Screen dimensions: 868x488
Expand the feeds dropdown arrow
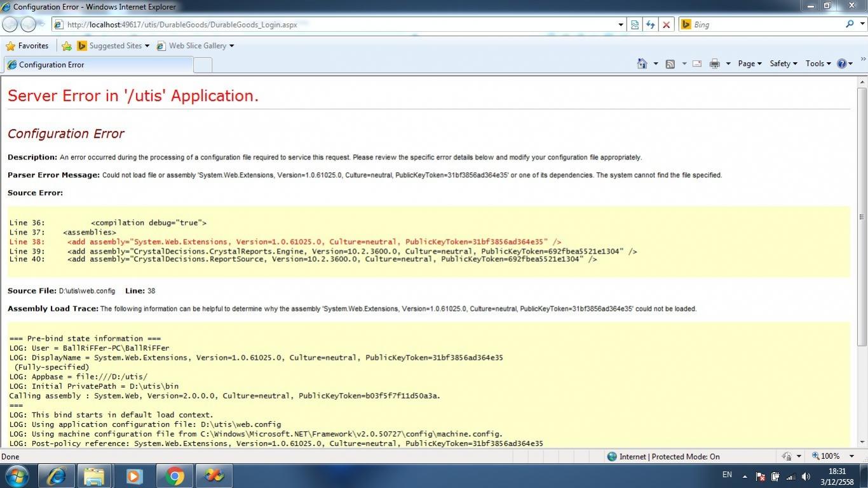point(684,64)
